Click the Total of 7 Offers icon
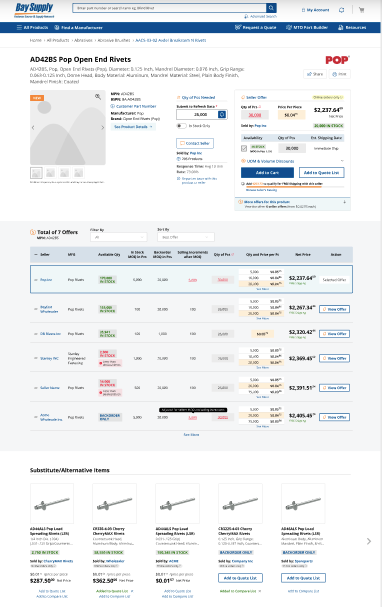This screenshot has height=607, width=382. click(x=33, y=232)
